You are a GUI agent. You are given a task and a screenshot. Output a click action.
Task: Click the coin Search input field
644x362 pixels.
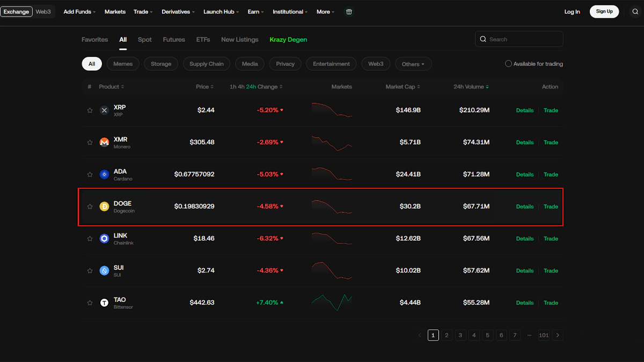[523, 39]
